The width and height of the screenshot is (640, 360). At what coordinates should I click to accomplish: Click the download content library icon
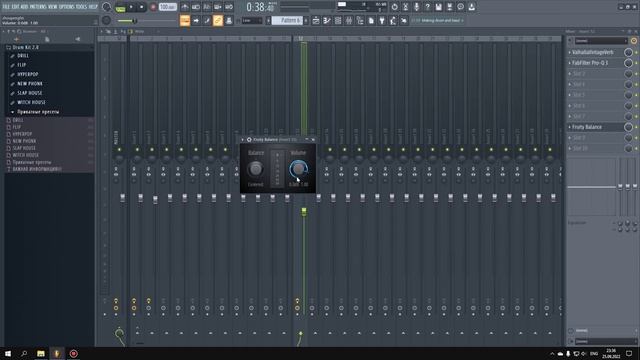471,7
